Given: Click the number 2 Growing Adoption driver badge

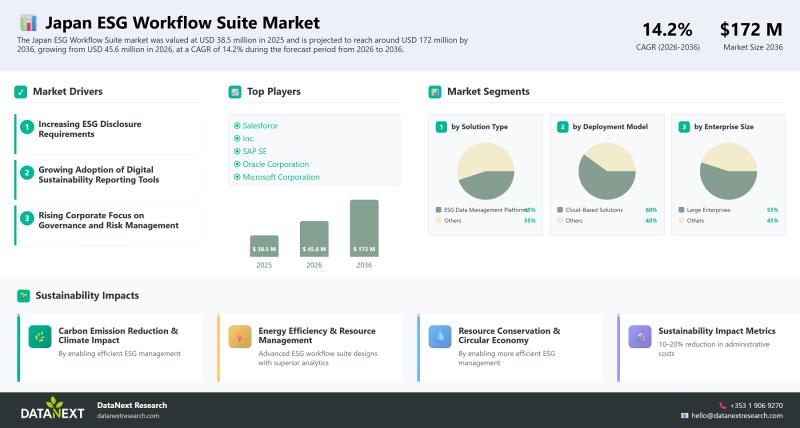Looking at the screenshot, I should 28,172.
